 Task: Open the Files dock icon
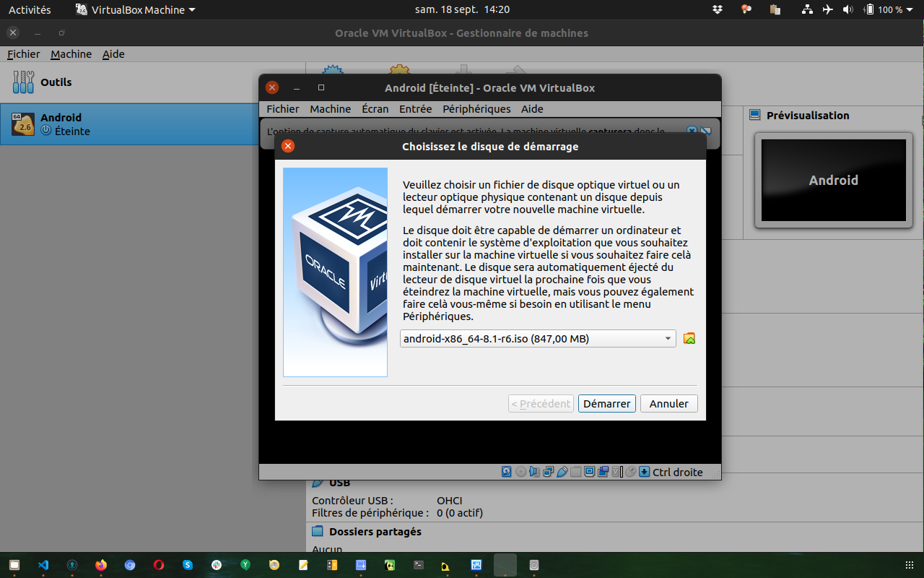tap(14, 565)
